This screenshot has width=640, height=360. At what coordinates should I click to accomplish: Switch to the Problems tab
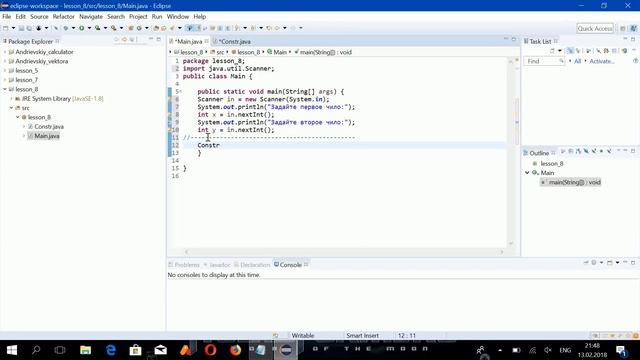point(184,265)
